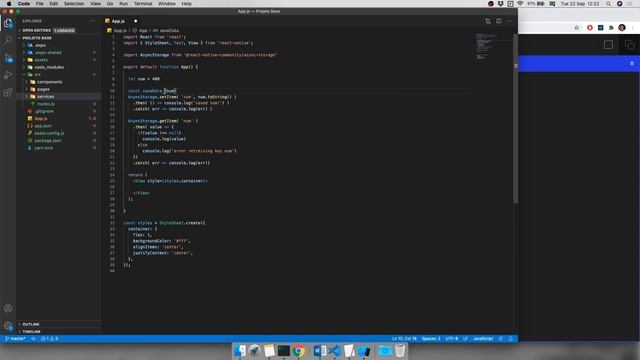Screen dimensions: 640x360
Task: Expand the node_modules folder
Action: 49,67
